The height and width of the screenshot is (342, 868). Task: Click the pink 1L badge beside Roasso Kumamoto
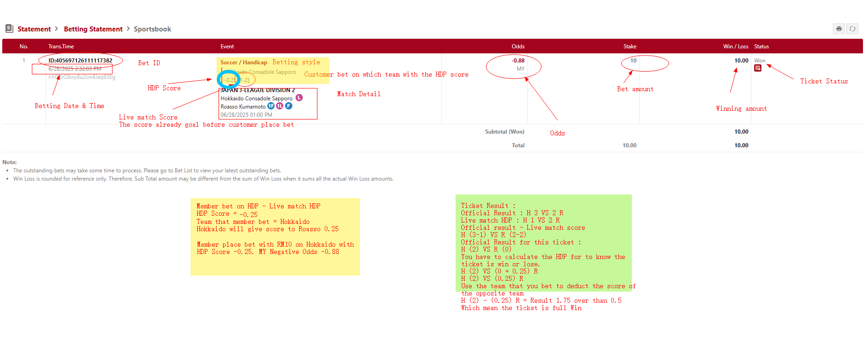[280, 106]
